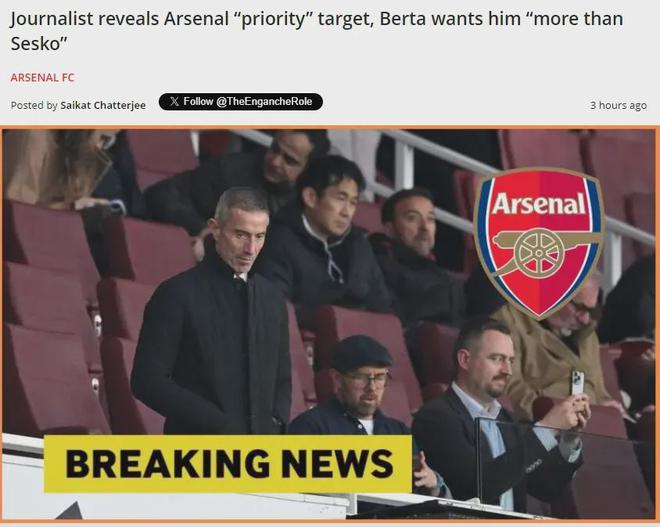
Task: Click the yellow BREAKING NEWS banner
Action: tap(228, 463)
